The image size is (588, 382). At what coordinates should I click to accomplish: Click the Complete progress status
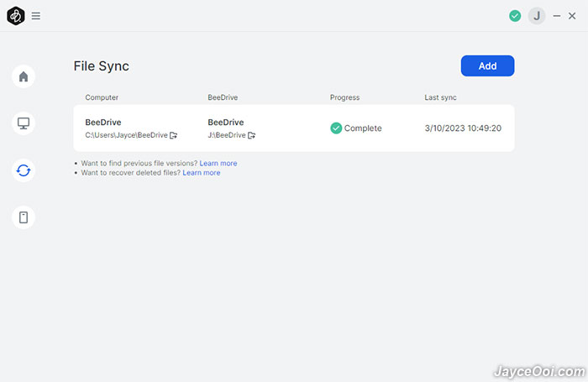pos(356,128)
